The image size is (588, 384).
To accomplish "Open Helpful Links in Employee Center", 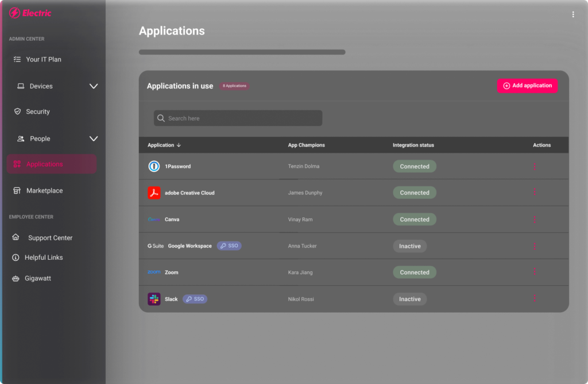I will point(44,258).
